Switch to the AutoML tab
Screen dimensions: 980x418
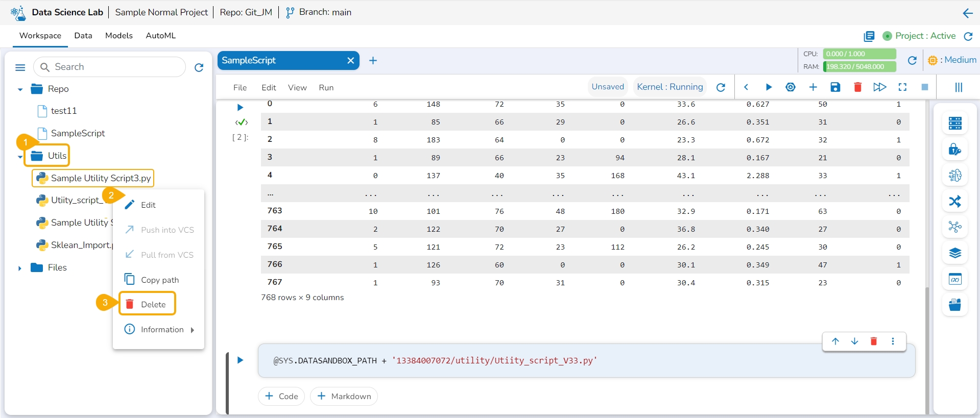coord(160,36)
